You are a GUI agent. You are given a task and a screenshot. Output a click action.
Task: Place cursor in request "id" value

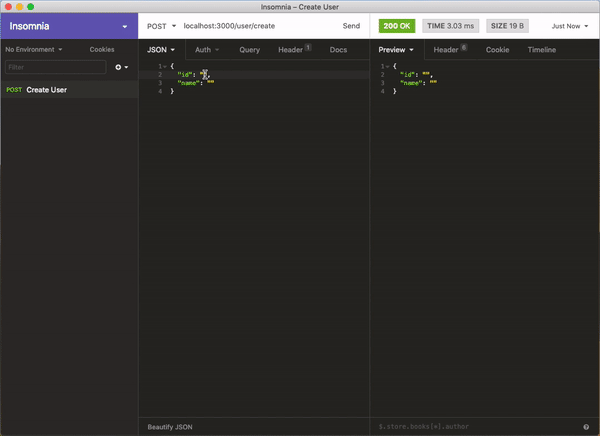click(x=204, y=74)
